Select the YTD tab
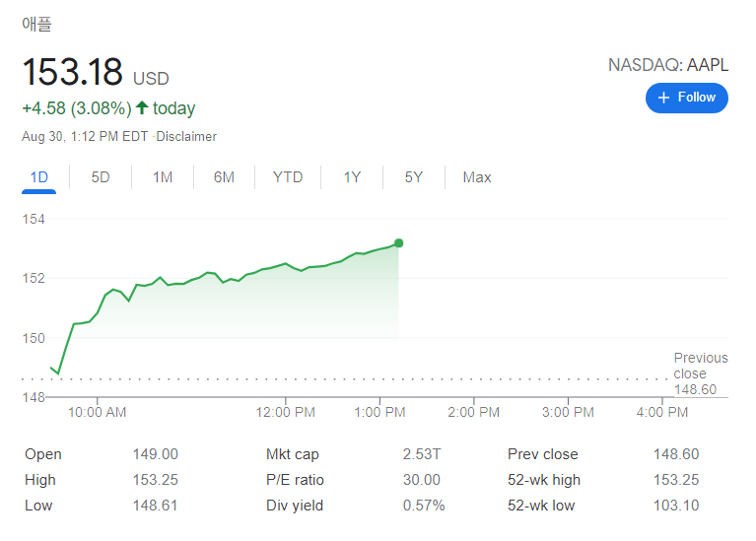 click(288, 177)
